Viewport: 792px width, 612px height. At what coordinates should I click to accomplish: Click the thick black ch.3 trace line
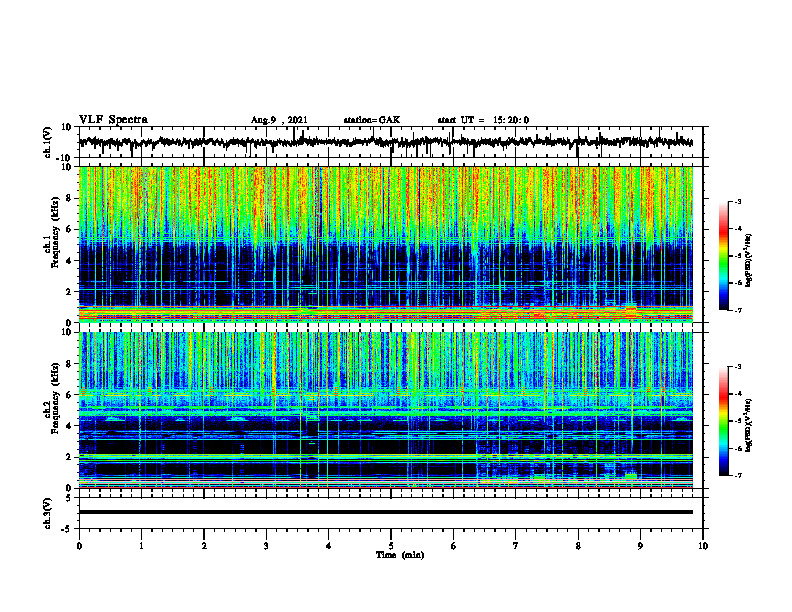[386, 512]
